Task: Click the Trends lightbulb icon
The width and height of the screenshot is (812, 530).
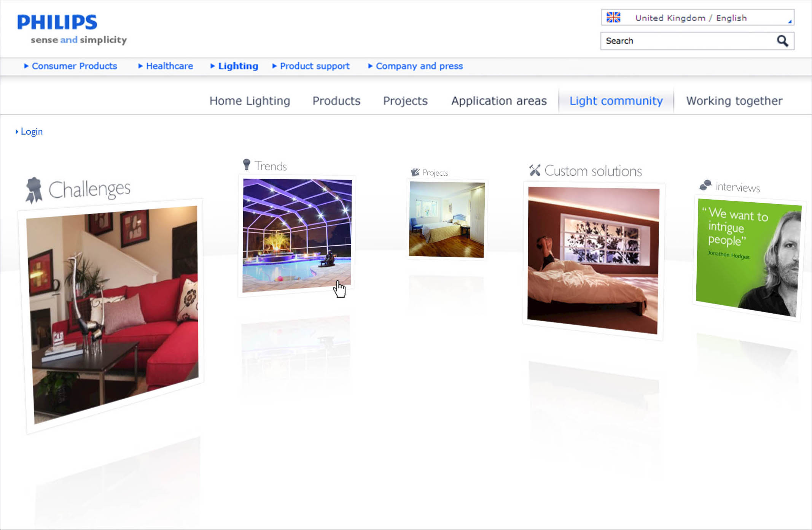Action: pyautogui.click(x=247, y=165)
